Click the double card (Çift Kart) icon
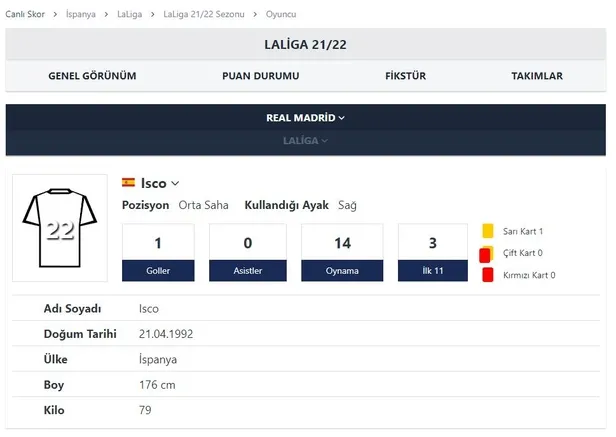Screen dimensions: 616x437 click(485, 254)
